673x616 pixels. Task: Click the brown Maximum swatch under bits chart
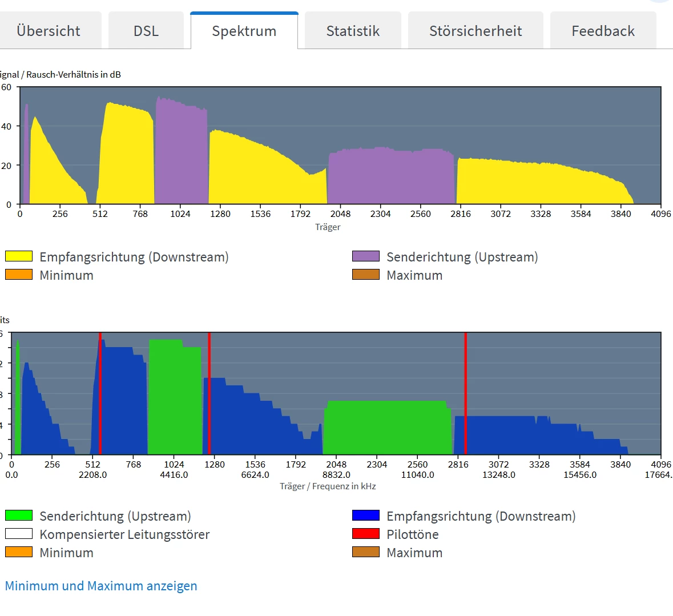366,551
